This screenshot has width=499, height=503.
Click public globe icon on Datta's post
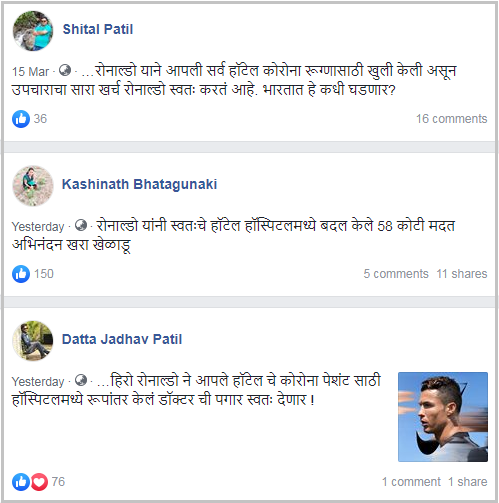[x=81, y=380]
